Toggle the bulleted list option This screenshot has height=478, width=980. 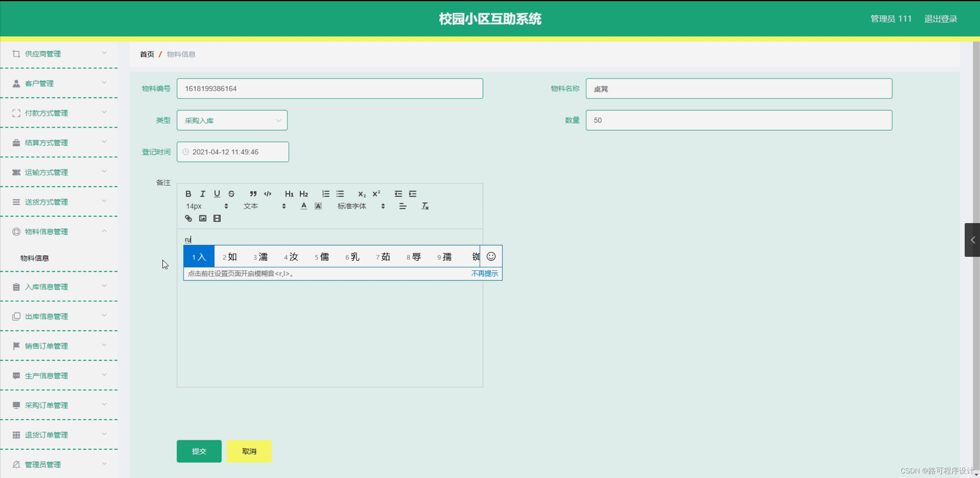340,194
